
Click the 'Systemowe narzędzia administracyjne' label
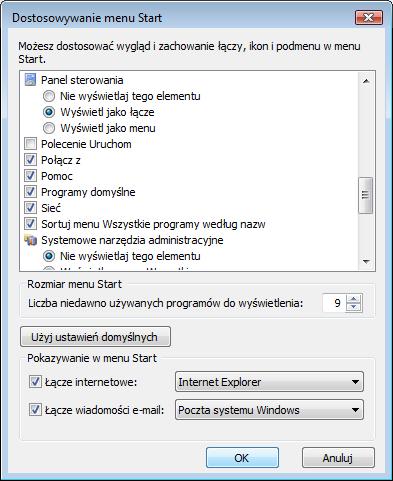coord(132,240)
